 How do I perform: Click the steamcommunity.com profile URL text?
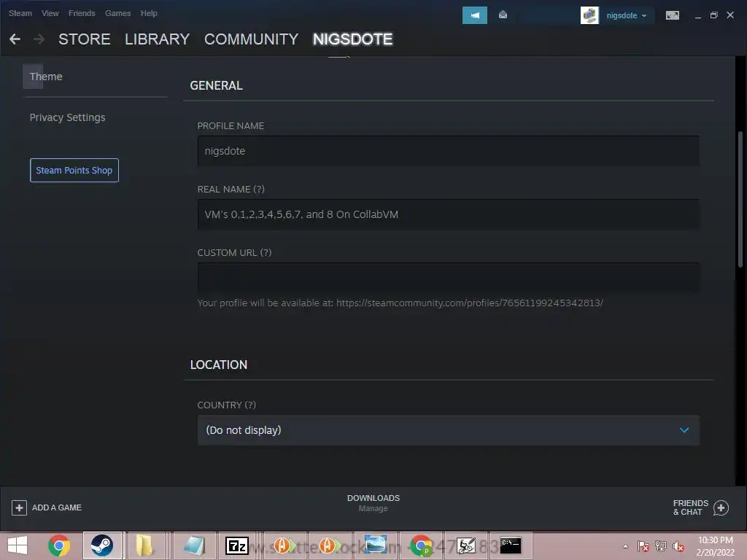tap(470, 303)
